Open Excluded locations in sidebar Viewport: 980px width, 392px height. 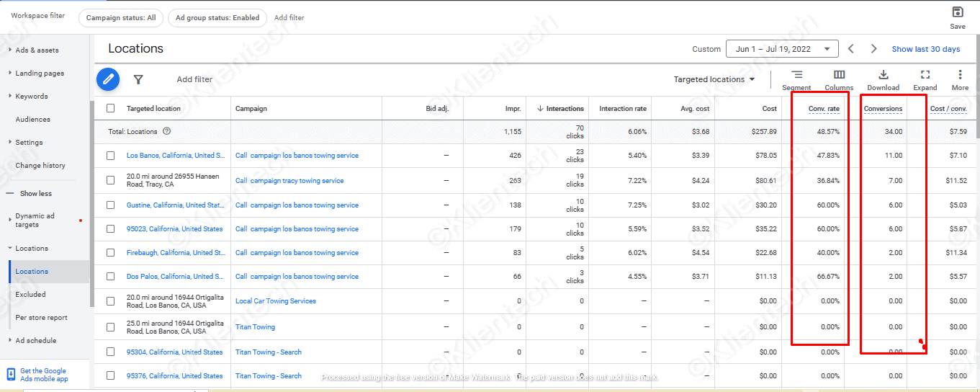[x=30, y=294]
